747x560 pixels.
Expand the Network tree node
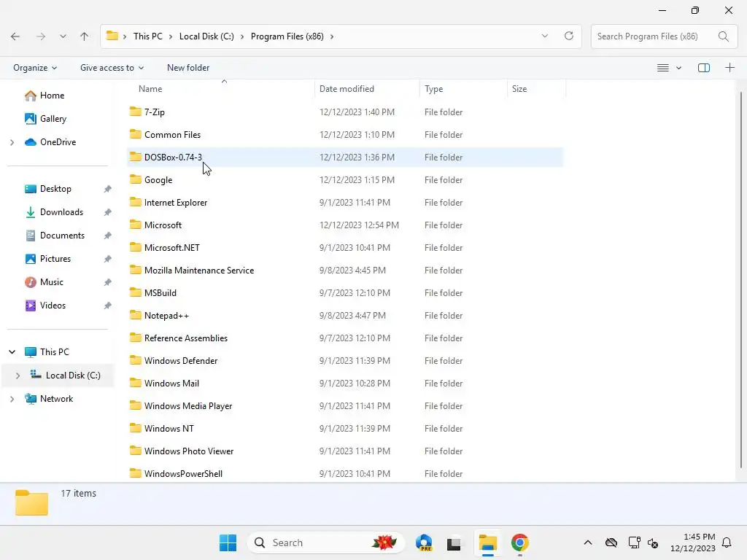(x=12, y=399)
